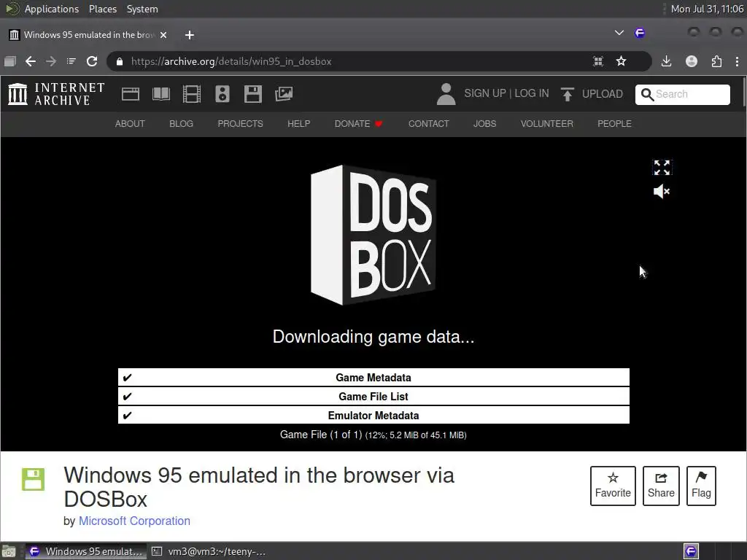Click the search magnifier icon
747x560 pixels.
647,94
